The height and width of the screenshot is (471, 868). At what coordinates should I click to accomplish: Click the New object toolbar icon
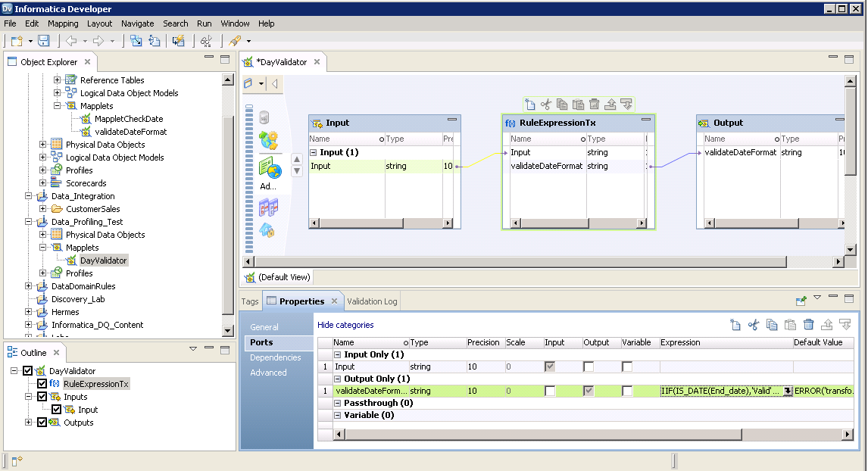[17, 40]
